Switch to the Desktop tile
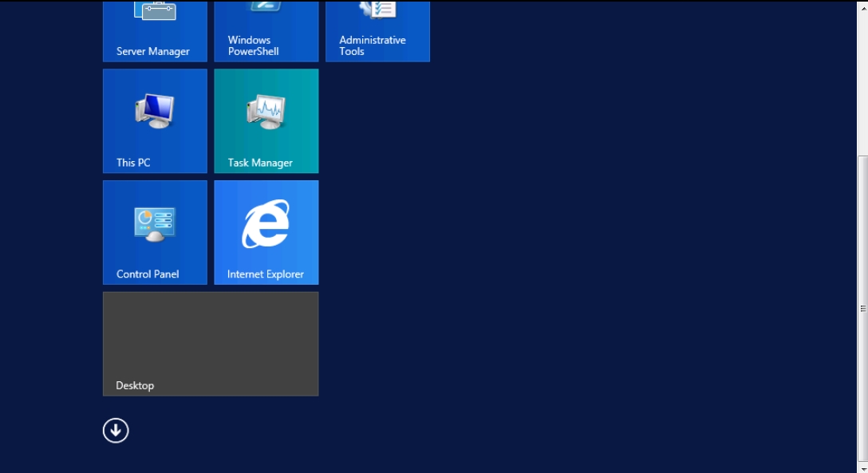 [x=211, y=344]
